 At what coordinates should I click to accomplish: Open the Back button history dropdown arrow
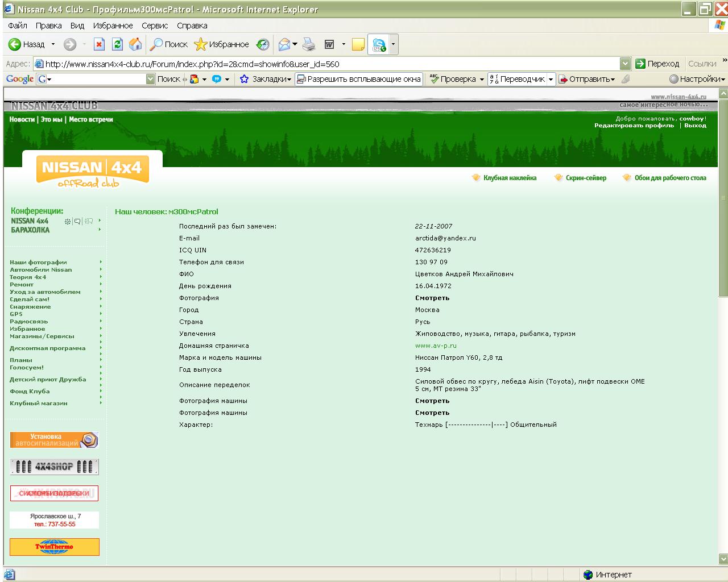tap(53, 44)
